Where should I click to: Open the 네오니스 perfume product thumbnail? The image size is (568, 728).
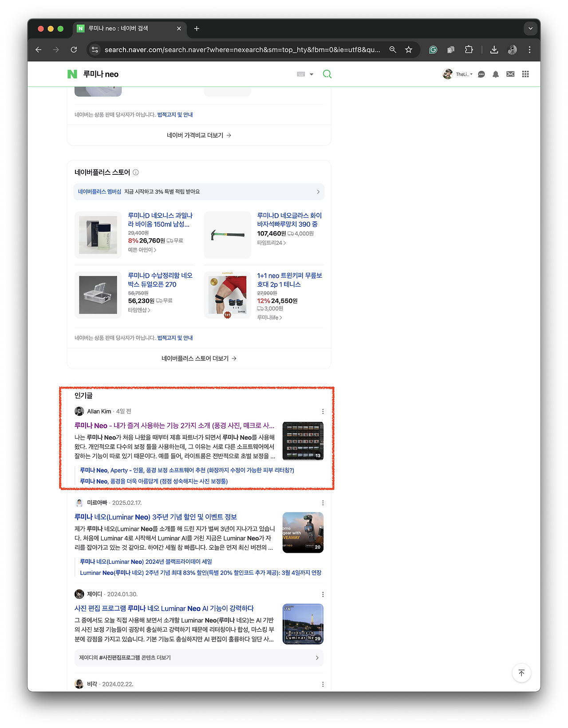tap(98, 235)
